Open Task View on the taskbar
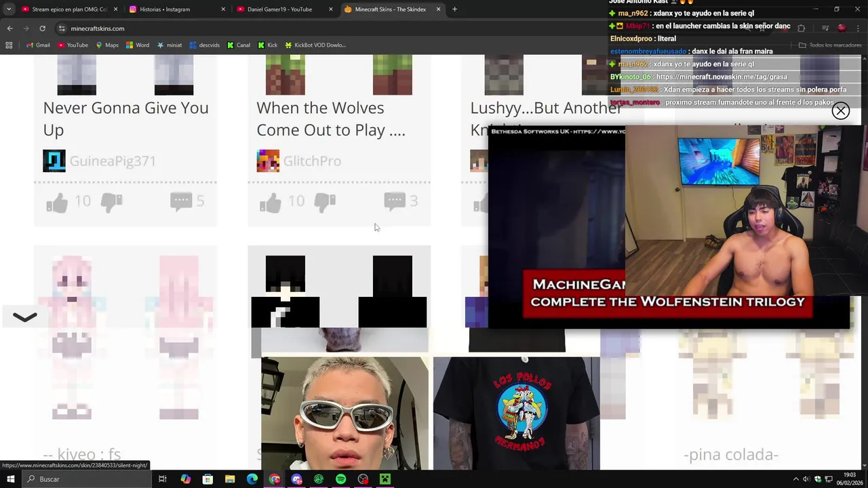This screenshot has height=488, width=868. pos(163,479)
